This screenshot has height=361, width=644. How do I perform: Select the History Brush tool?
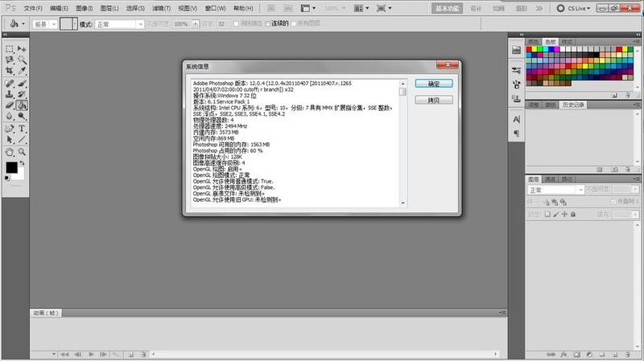tap(22, 94)
